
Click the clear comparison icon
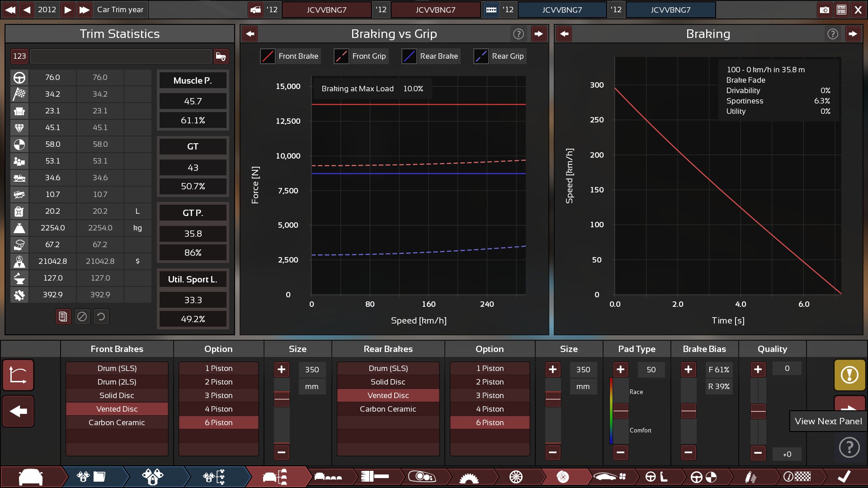click(x=82, y=317)
